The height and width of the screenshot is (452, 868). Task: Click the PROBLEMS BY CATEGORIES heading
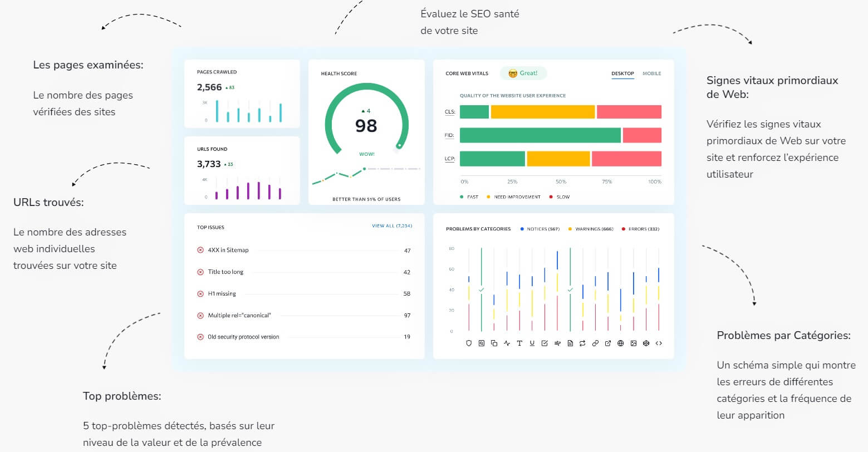click(x=478, y=229)
